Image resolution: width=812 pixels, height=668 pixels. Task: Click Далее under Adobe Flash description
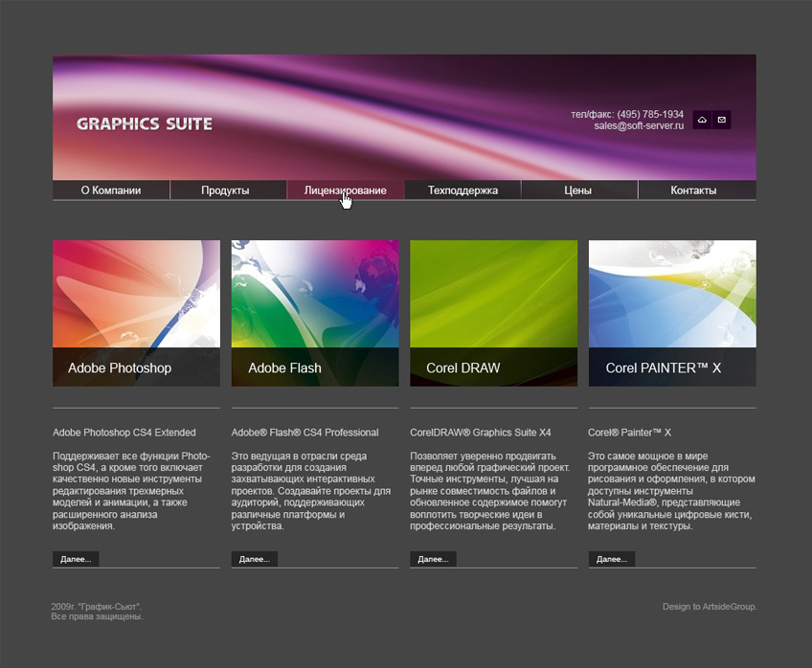[254, 558]
